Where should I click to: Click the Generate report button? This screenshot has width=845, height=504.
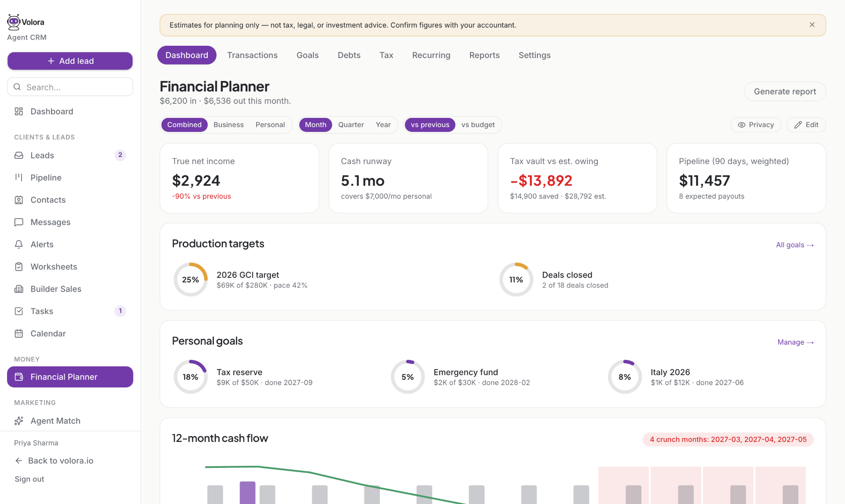coord(785,91)
